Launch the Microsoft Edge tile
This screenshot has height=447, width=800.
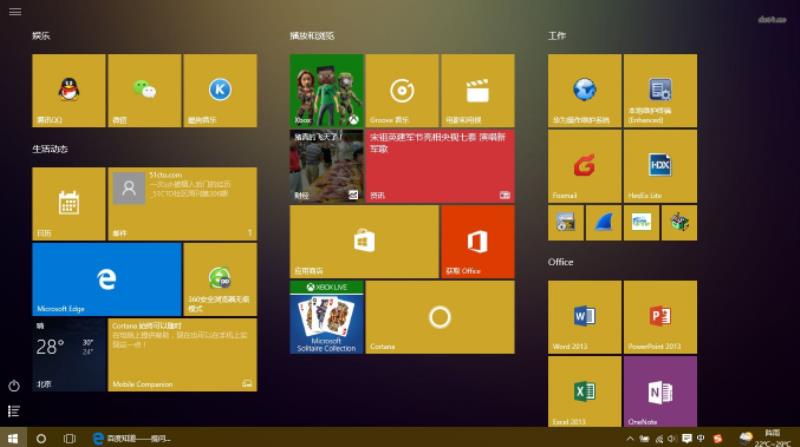107,280
